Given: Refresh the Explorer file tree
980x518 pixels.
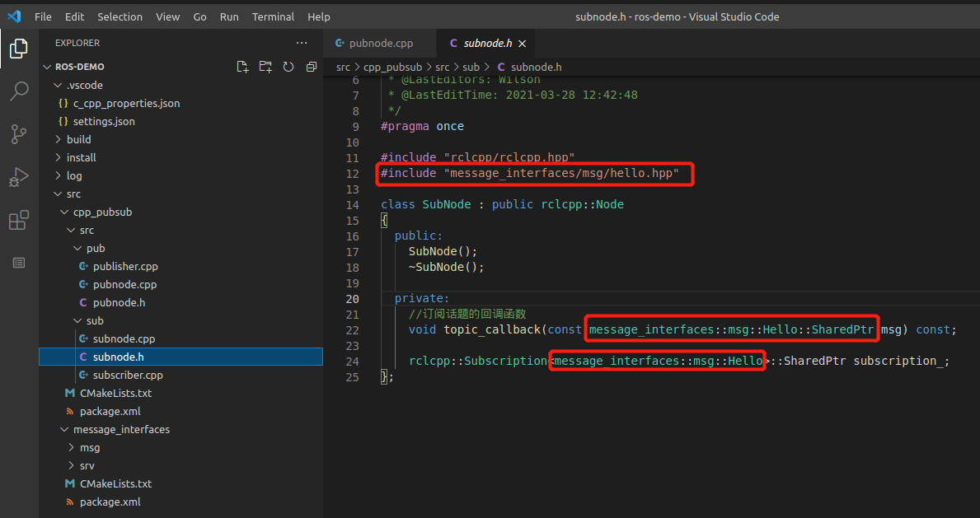Looking at the screenshot, I should [288, 66].
